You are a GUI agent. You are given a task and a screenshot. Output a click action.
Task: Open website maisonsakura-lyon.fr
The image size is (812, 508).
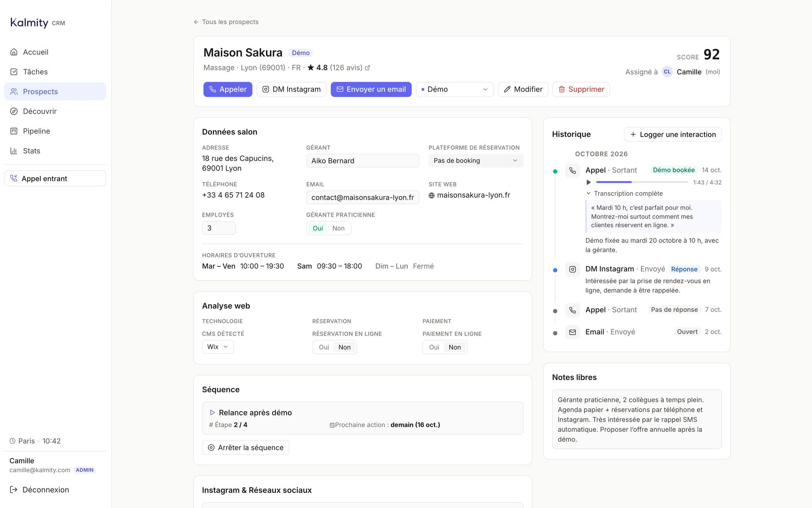[473, 195]
